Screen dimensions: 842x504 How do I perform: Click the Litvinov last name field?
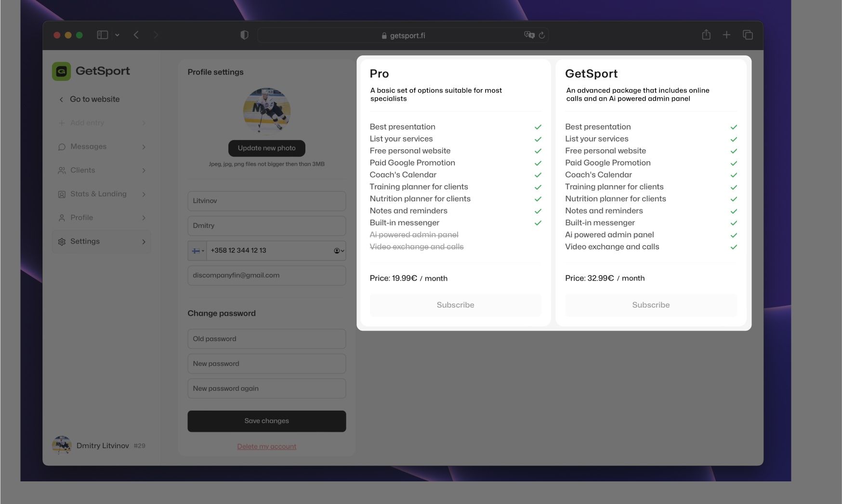pyautogui.click(x=267, y=201)
